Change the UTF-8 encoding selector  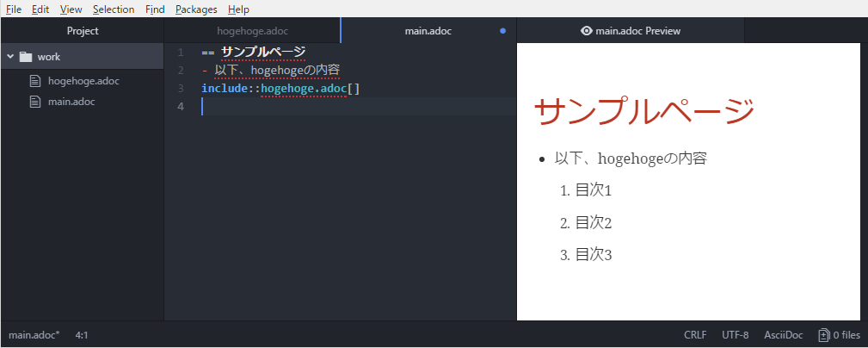736,335
